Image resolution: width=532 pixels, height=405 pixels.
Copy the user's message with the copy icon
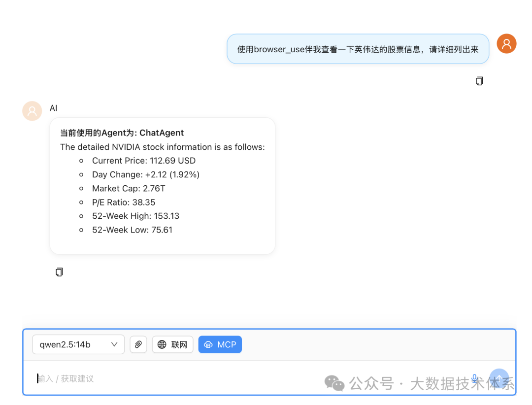pyautogui.click(x=479, y=81)
